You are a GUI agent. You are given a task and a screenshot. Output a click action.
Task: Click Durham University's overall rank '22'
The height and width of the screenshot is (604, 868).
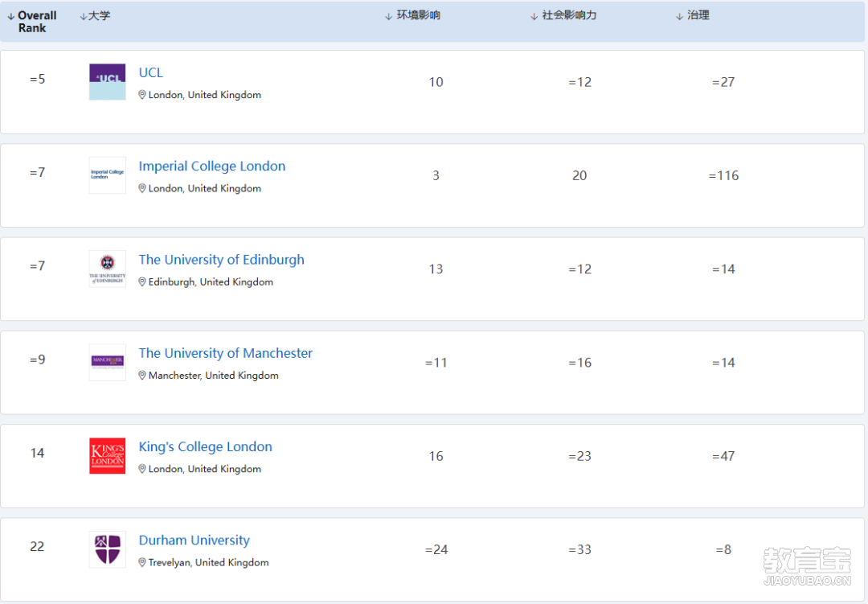(37, 547)
